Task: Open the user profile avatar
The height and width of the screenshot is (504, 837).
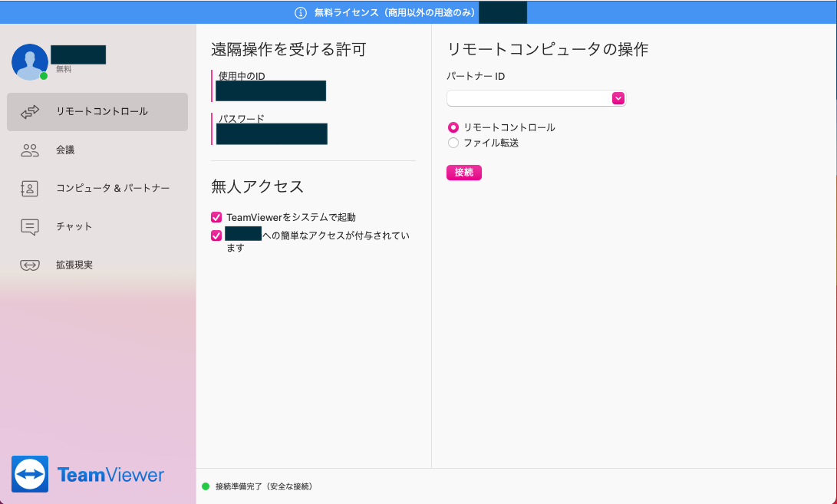Action: pyautogui.click(x=29, y=61)
